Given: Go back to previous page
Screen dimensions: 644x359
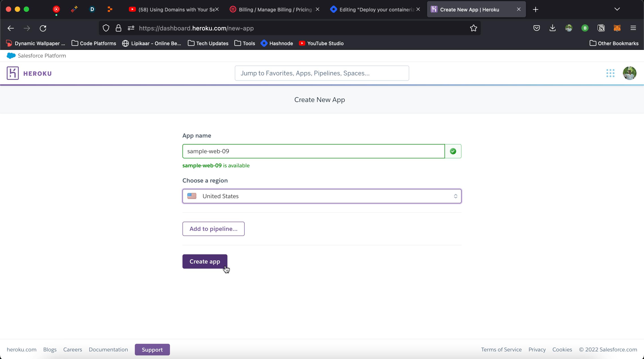Looking at the screenshot, I should 11,28.
